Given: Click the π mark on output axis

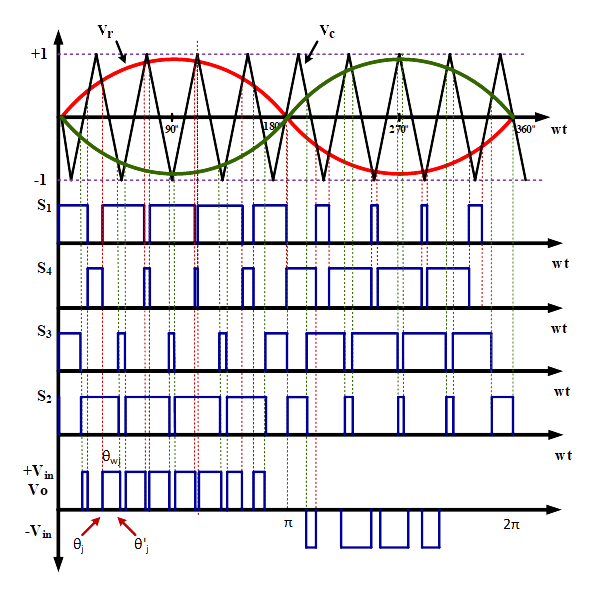Looking at the screenshot, I should pos(288,523).
